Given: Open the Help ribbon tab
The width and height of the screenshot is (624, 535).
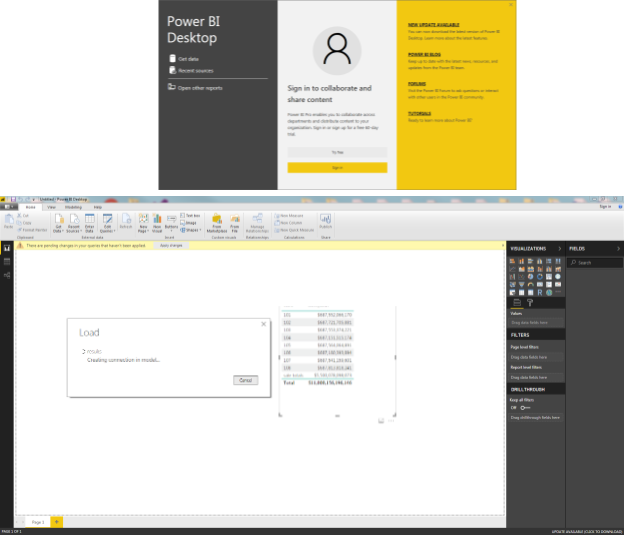Looking at the screenshot, I should click(98, 207).
